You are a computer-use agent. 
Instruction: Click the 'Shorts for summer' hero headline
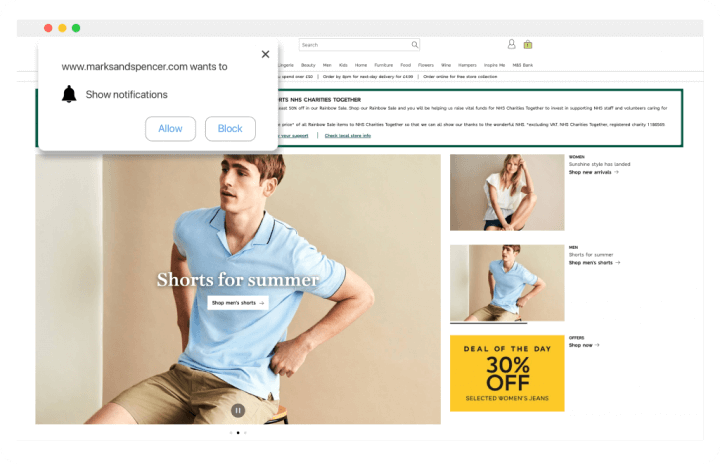238,280
